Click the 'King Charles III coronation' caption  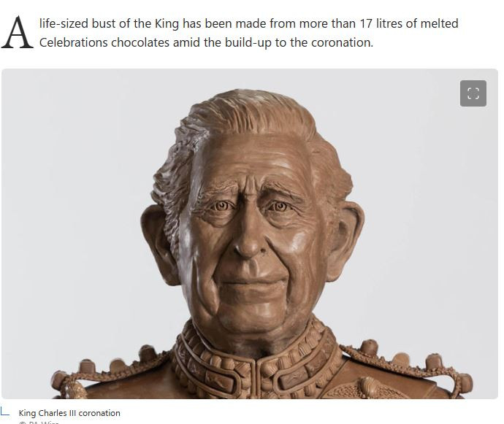coord(69,413)
